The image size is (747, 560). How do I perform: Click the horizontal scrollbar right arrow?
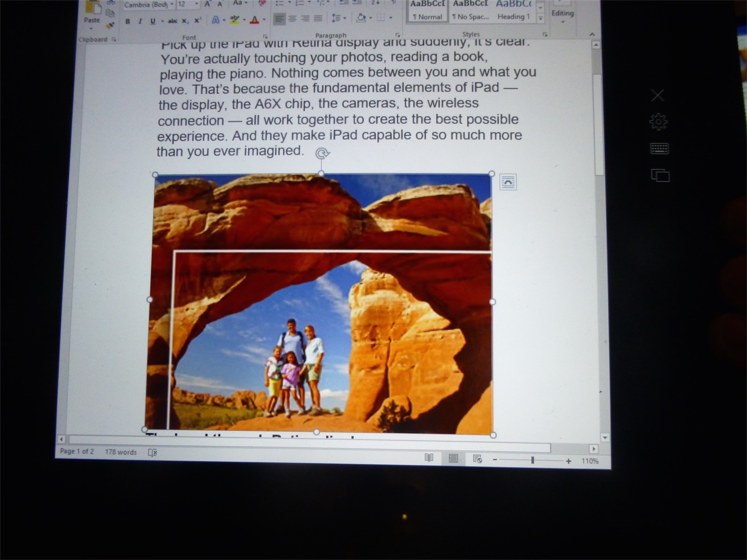(x=593, y=449)
